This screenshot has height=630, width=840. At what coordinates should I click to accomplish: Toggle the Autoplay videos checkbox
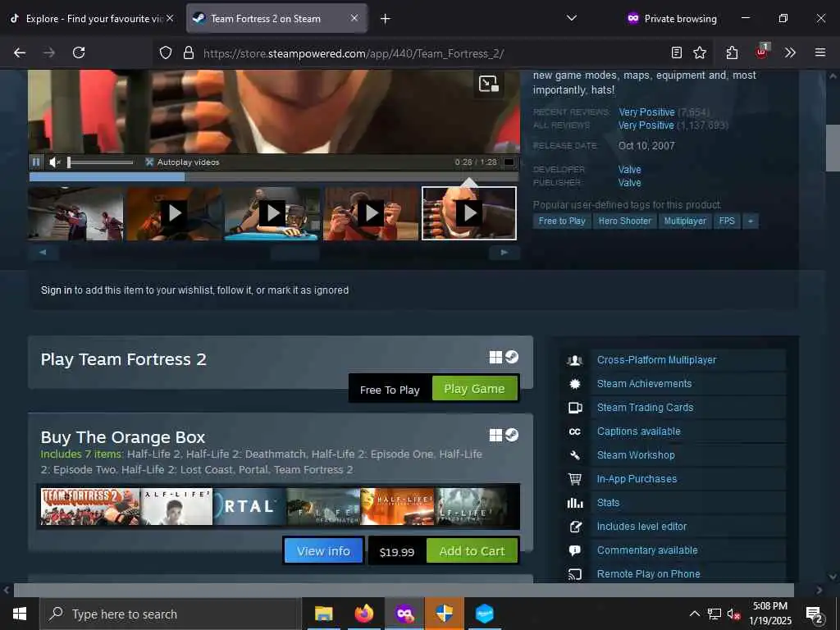coord(149,162)
